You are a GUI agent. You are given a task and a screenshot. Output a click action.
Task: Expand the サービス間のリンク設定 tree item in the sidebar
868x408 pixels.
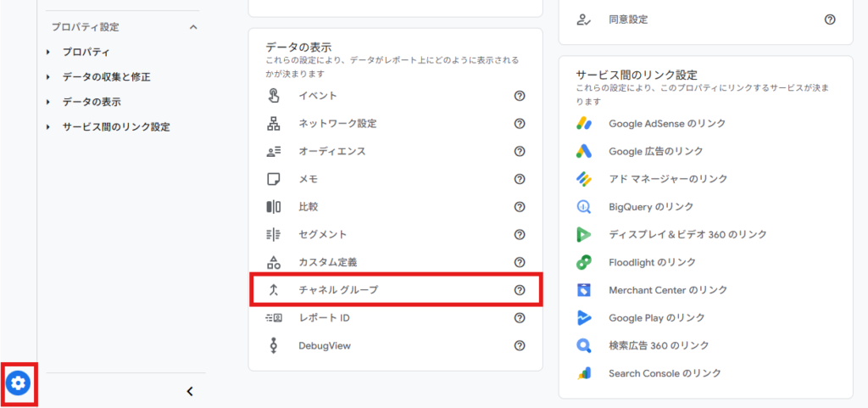tap(48, 126)
